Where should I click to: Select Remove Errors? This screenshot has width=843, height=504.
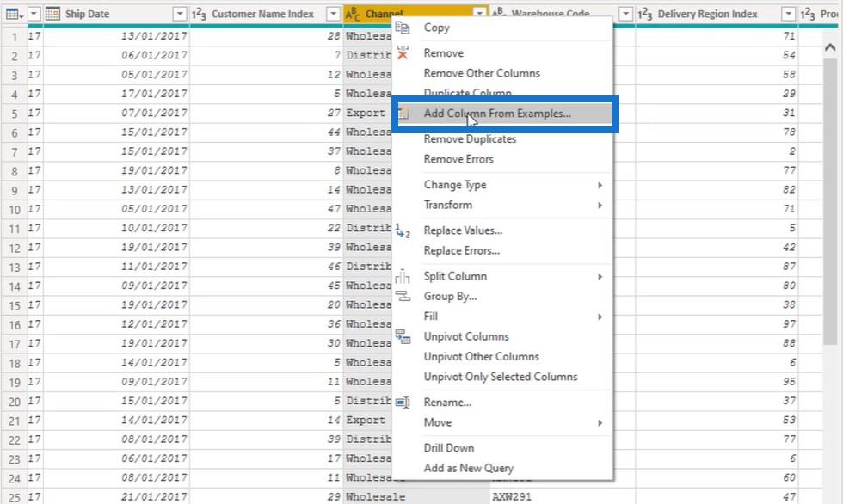pos(458,159)
